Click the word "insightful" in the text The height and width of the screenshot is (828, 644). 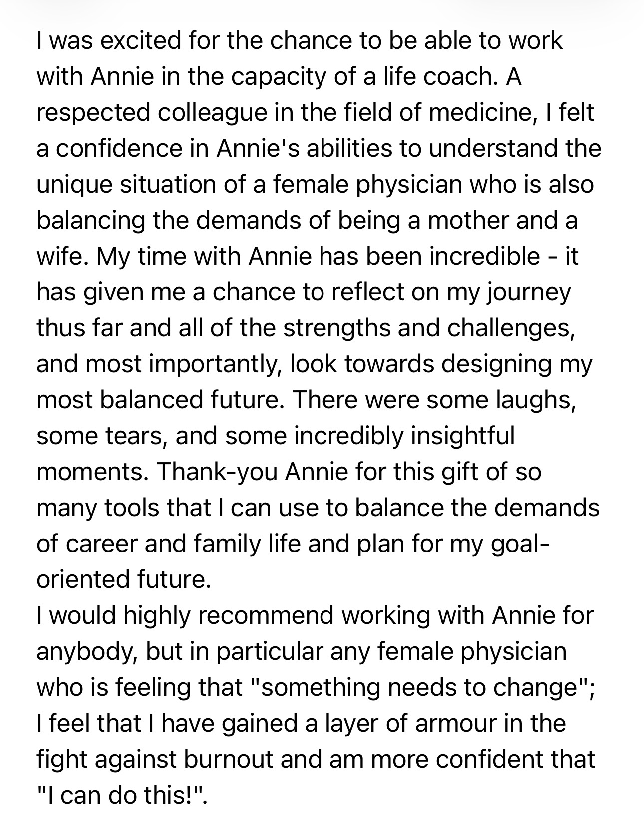click(x=462, y=436)
